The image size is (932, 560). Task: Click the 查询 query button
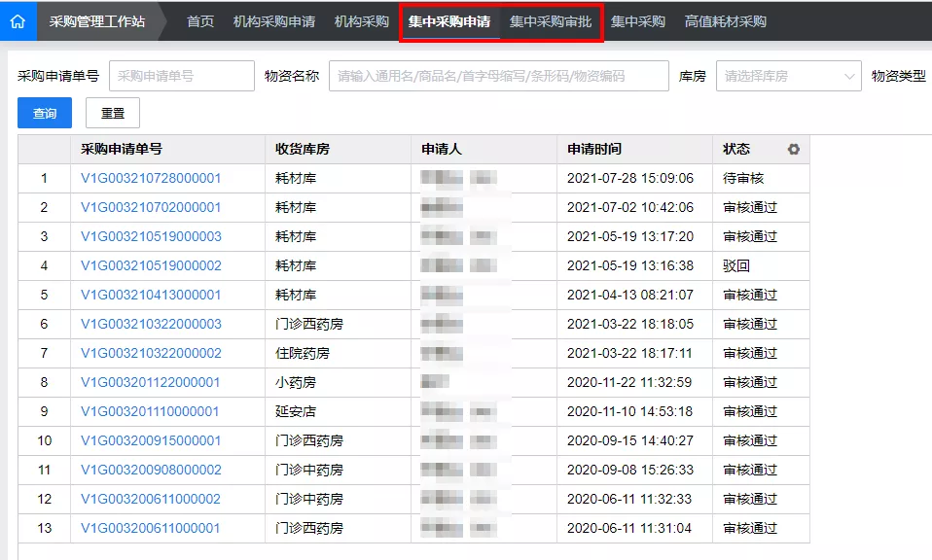(44, 114)
